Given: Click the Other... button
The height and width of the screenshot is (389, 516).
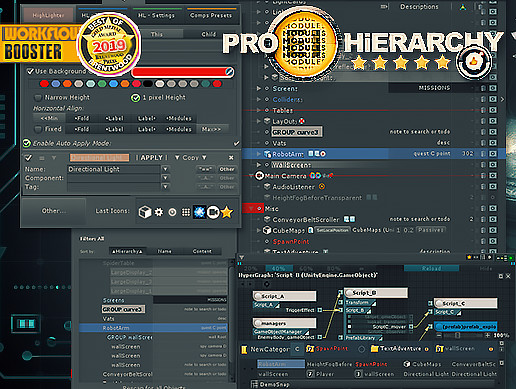Looking at the screenshot, I should click(x=53, y=211).
